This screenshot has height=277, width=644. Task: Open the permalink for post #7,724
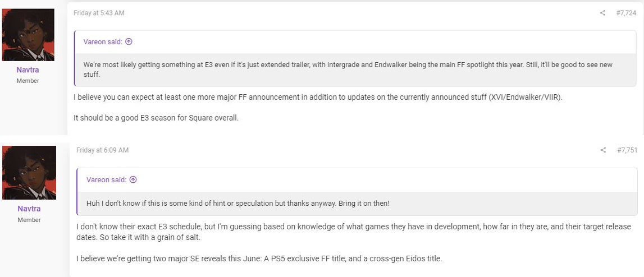(626, 13)
